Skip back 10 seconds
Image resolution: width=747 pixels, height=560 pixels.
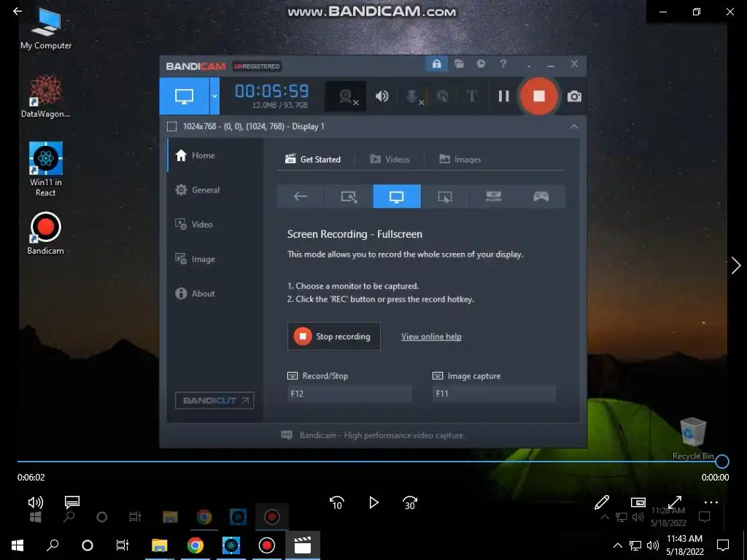tap(337, 502)
